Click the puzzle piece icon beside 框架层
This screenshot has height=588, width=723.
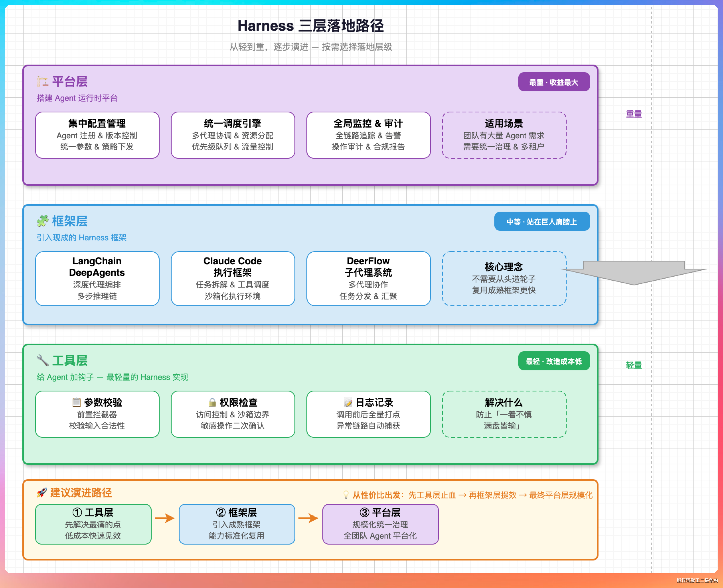point(42,221)
